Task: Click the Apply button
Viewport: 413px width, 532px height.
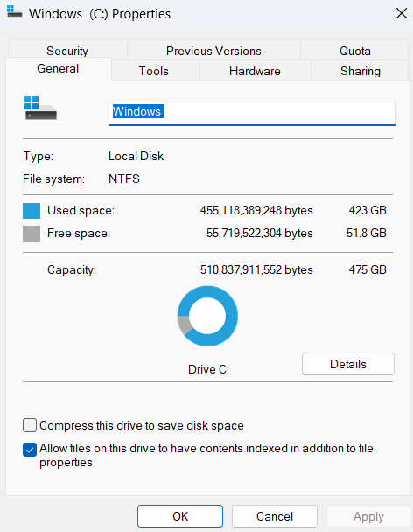Action: pyautogui.click(x=368, y=516)
